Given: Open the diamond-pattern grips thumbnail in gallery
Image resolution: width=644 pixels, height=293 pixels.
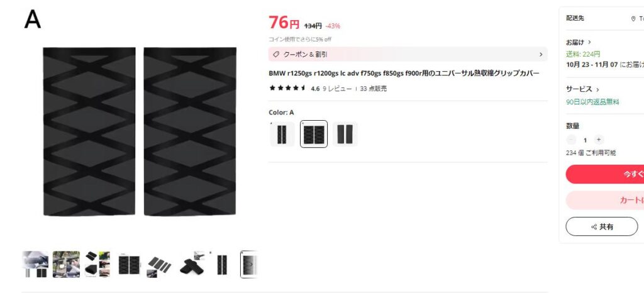Looking at the screenshot, I should click(x=128, y=265).
